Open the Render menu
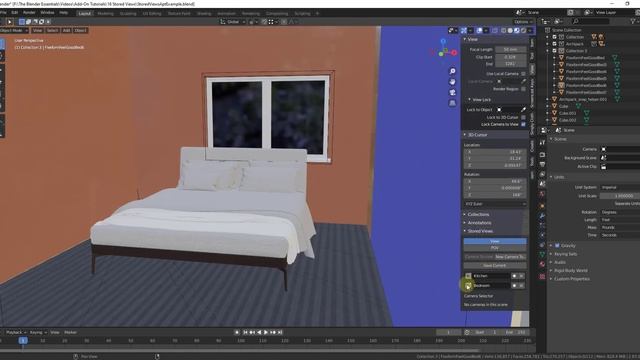The height and width of the screenshot is (360, 640). coord(29,13)
